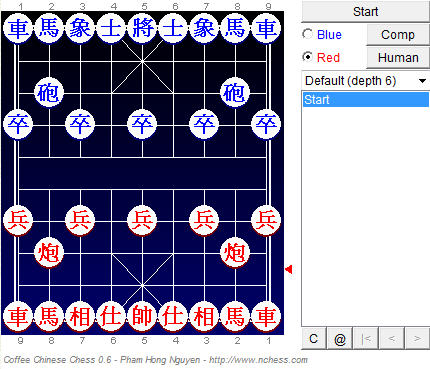Select blue soldier 卒 on top file 7
This screenshot has height=369, width=430.
point(204,124)
